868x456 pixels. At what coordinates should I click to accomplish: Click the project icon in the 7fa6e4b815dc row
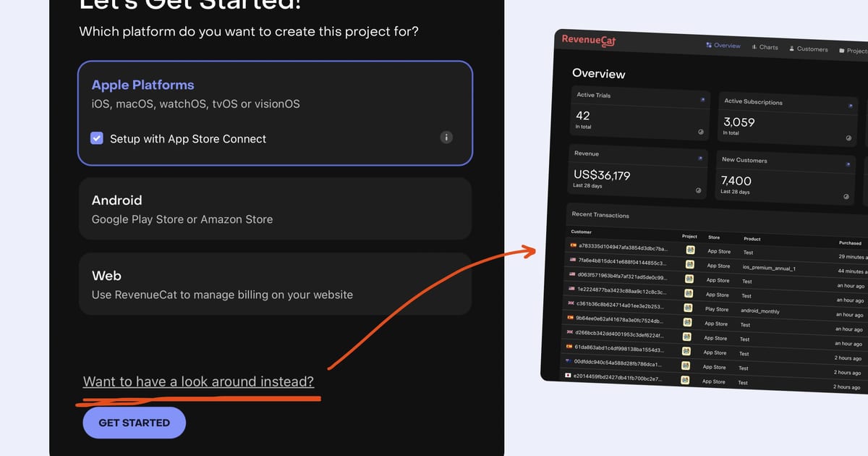coord(690,264)
